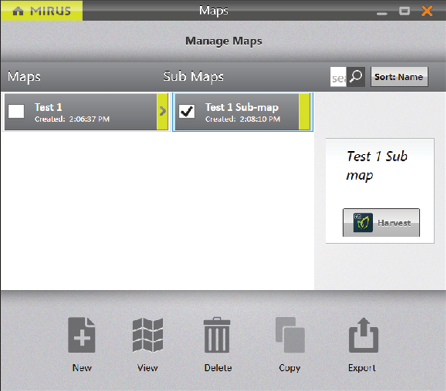Create a new map with New icon
446x391 pixels.
(x=82, y=335)
